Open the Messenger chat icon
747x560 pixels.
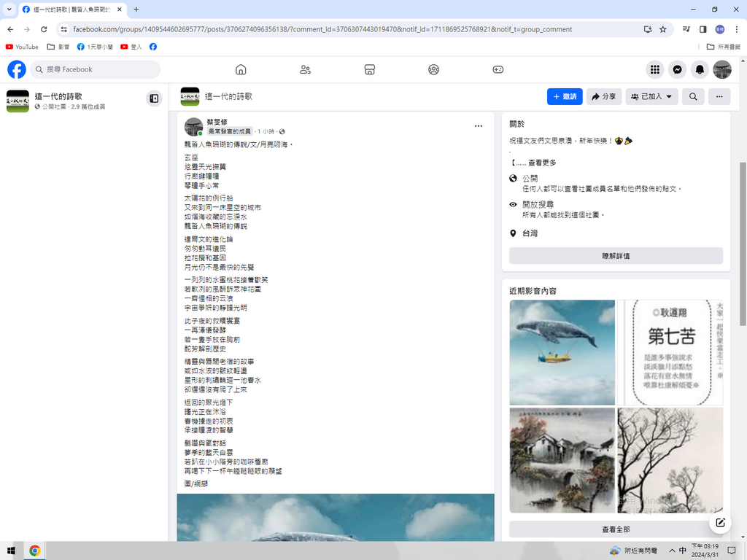(x=677, y=69)
